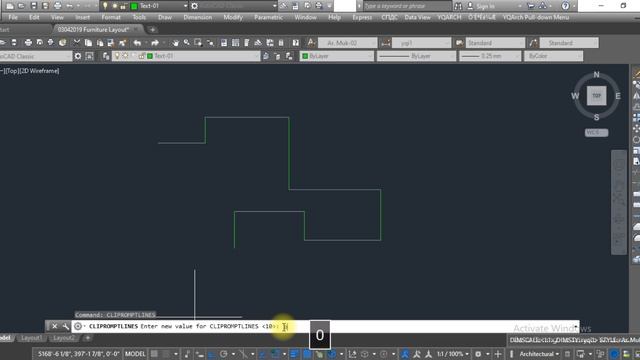Open the text style dropdown beside text icon

coord(347,42)
